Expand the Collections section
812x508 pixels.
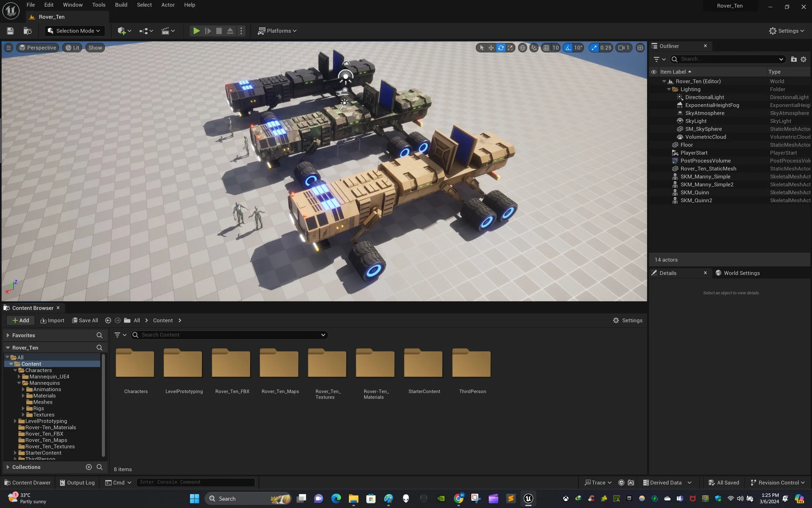(8, 467)
